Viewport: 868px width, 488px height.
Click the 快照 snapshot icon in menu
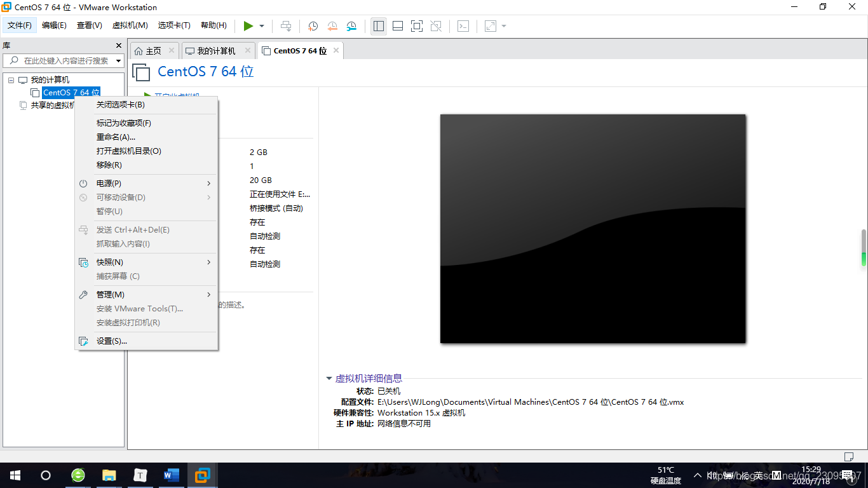83,262
